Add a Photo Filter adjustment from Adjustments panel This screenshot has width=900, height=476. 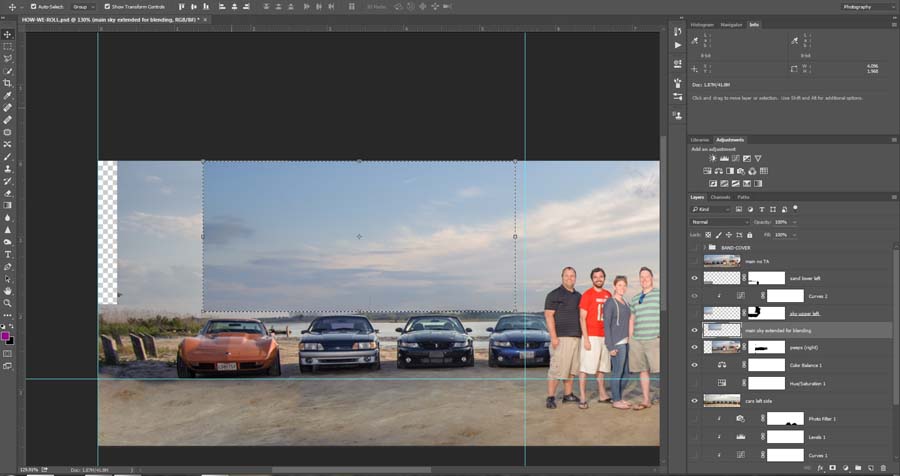(x=741, y=171)
